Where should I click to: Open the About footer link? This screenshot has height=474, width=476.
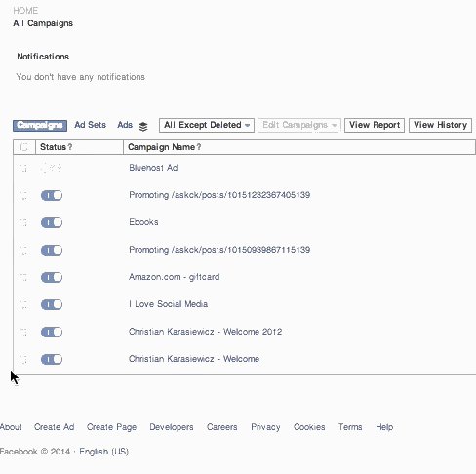point(11,427)
